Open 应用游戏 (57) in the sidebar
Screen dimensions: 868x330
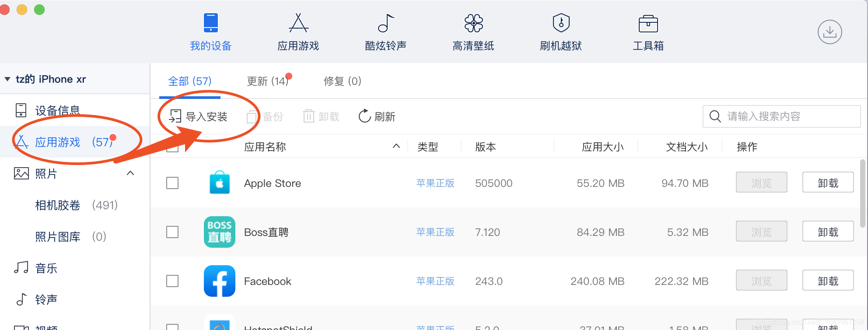75,142
